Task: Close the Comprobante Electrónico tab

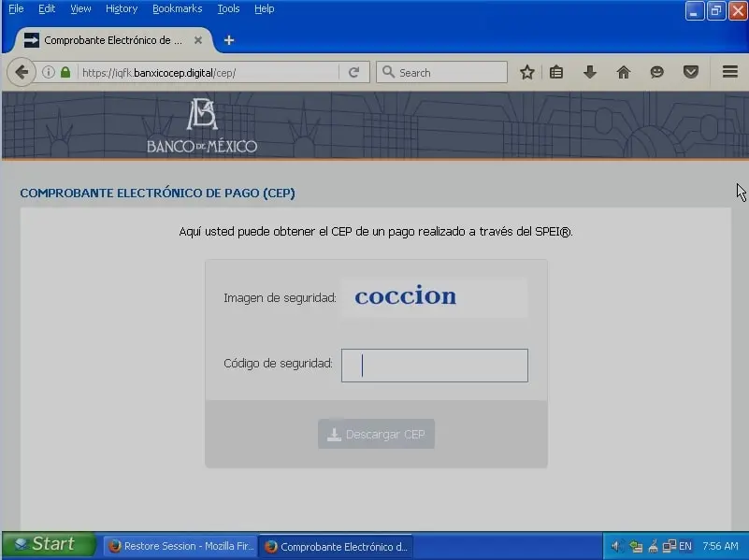Action: [197, 40]
